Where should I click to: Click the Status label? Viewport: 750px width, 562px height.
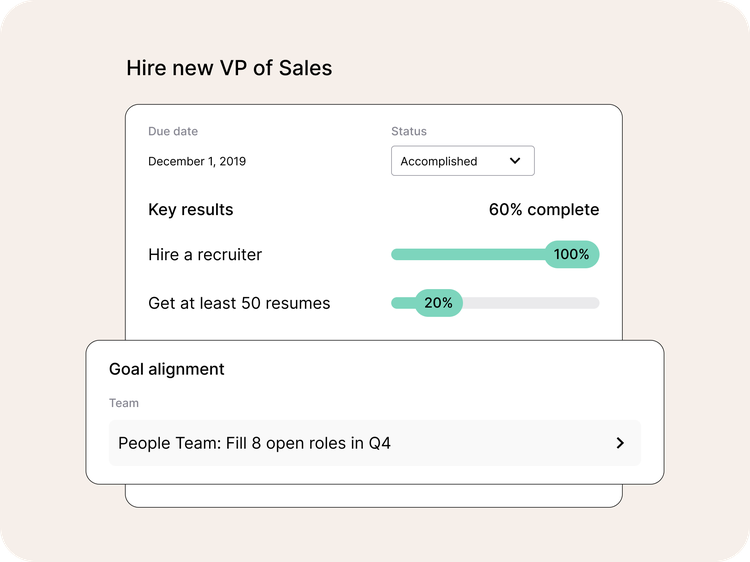click(x=409, y=131)
